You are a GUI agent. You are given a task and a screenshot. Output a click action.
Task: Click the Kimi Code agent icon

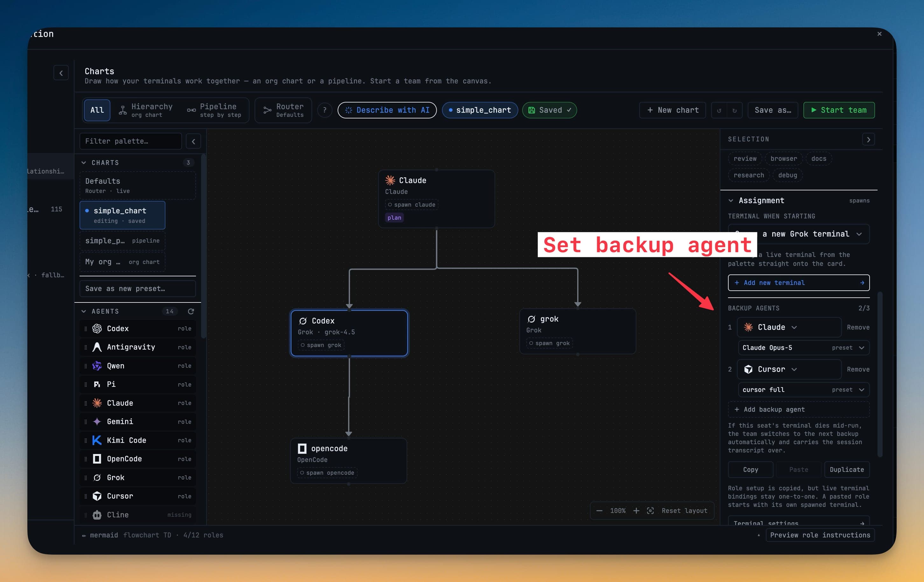pyautogui.click(x=97, y=440)
